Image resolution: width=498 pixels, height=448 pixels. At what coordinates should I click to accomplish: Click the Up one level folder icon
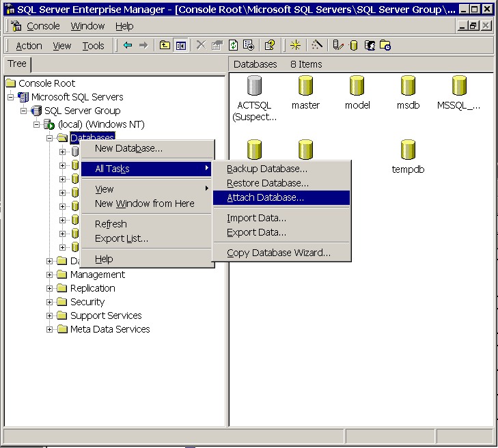tap(165, 45)
